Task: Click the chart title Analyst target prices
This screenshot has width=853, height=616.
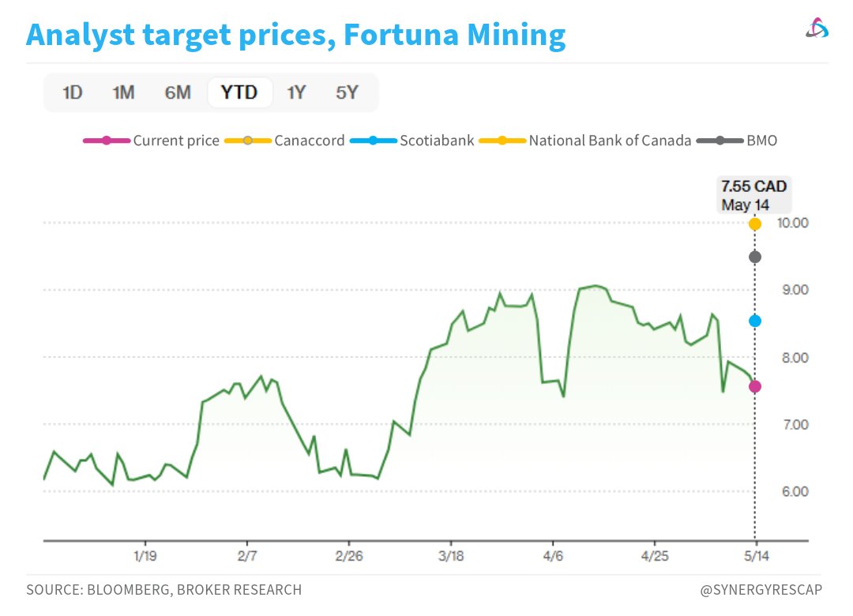Action: point(296,35)
